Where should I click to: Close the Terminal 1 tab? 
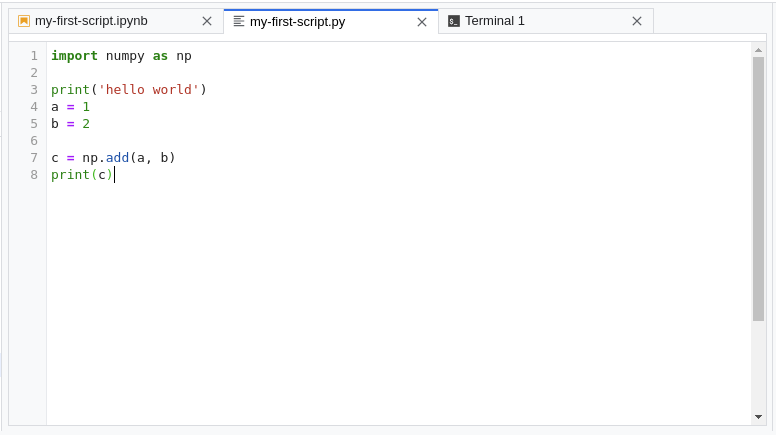[x=637, y=21]
